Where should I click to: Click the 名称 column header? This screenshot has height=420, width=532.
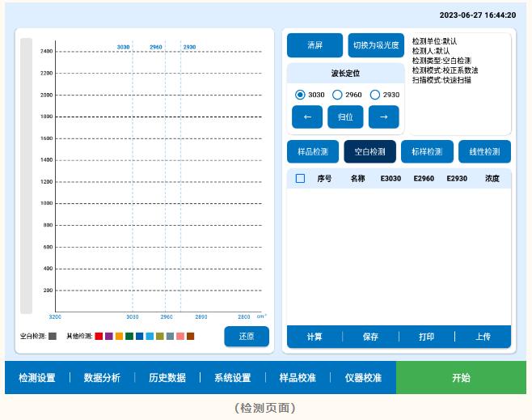click(357, 178)
